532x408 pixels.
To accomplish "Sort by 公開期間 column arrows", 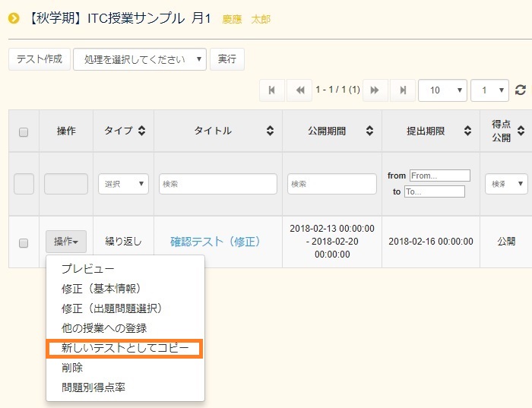I will pyautogui.click(x=369, y=131).
